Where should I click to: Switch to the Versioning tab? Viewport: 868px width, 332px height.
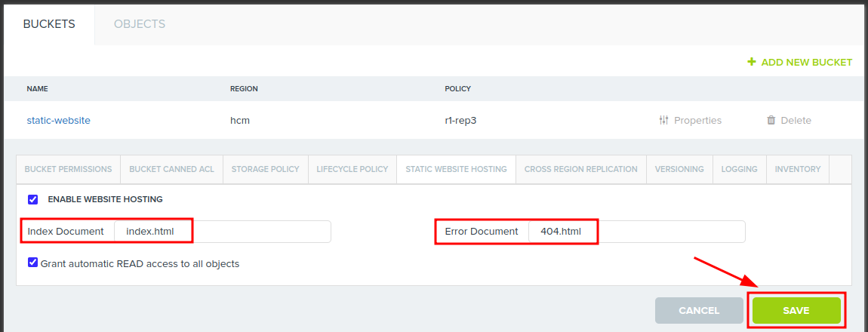tap(679, 169)
